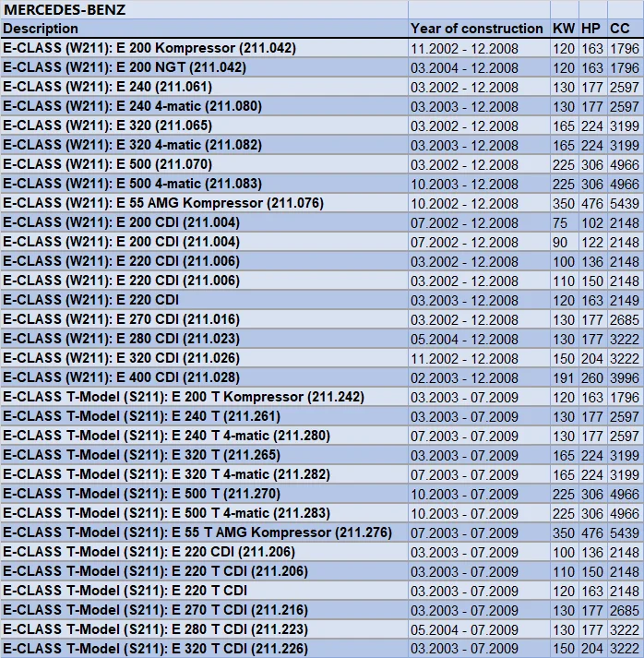
Task: Select E 320 T CDI (211.226) cell
Action: (x=204, y=648)
